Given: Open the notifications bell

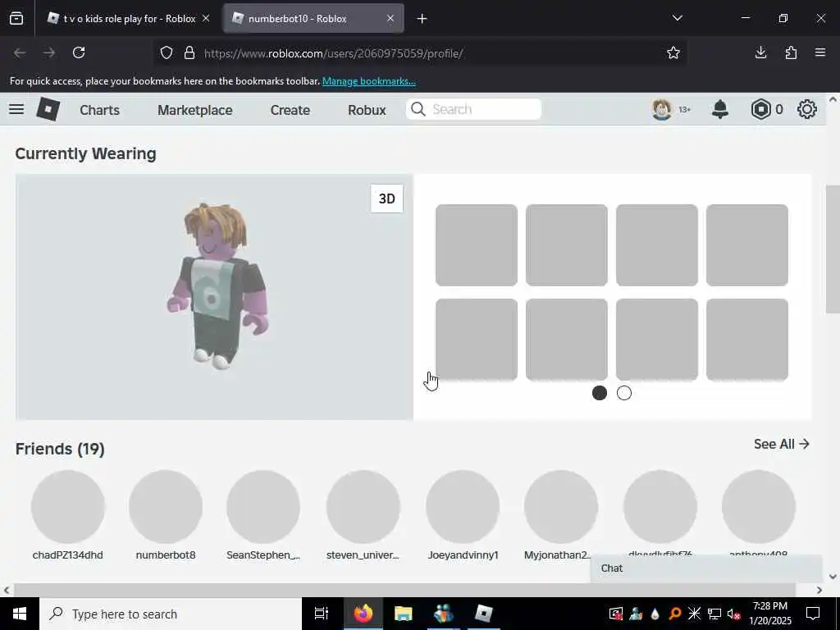Looking at the screenshot, I should pyautogui.click(x=720, y=109).
